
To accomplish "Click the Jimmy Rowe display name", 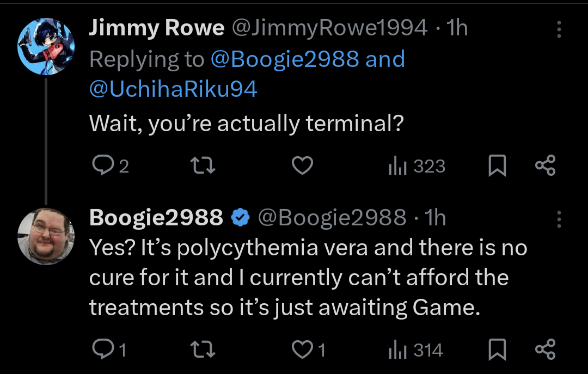I will [157, 28].
